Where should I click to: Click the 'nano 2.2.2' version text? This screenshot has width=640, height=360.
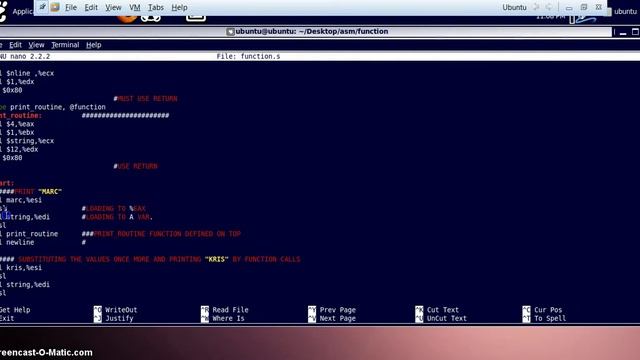pyautogui.click(x=30, y=56)
